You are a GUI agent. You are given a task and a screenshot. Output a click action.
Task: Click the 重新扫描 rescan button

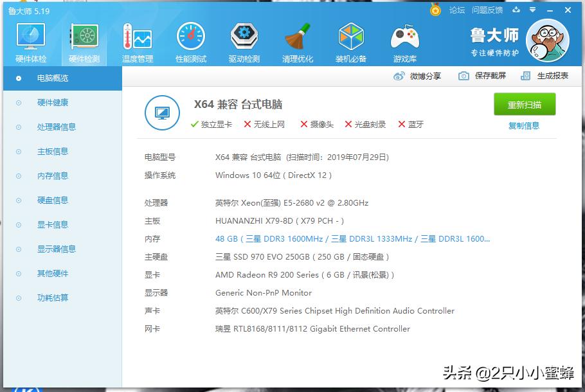pos(525,103)
